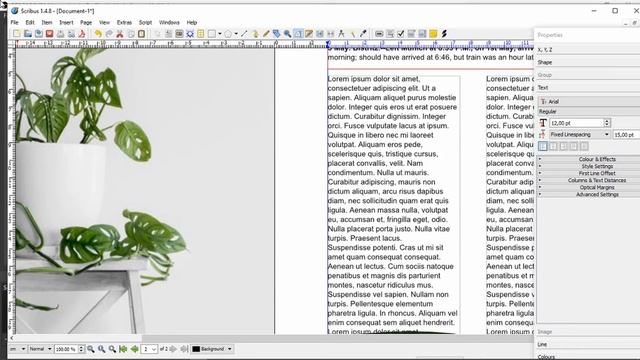Set text alignment to right

point(563,146)
